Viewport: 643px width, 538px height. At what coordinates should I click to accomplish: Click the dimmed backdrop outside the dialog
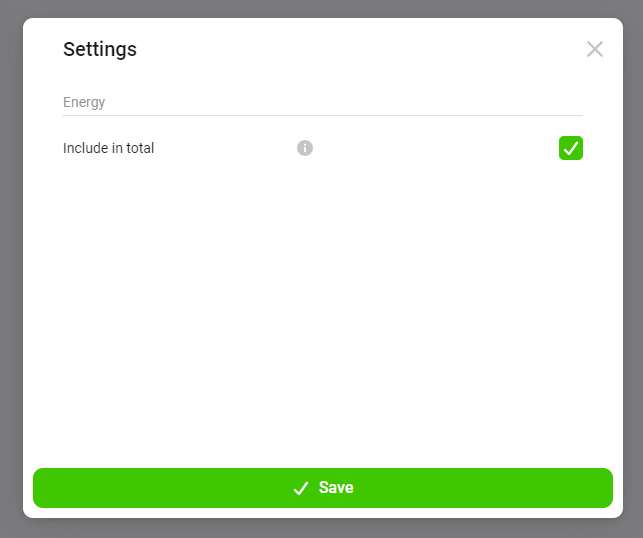click(10, 270)
